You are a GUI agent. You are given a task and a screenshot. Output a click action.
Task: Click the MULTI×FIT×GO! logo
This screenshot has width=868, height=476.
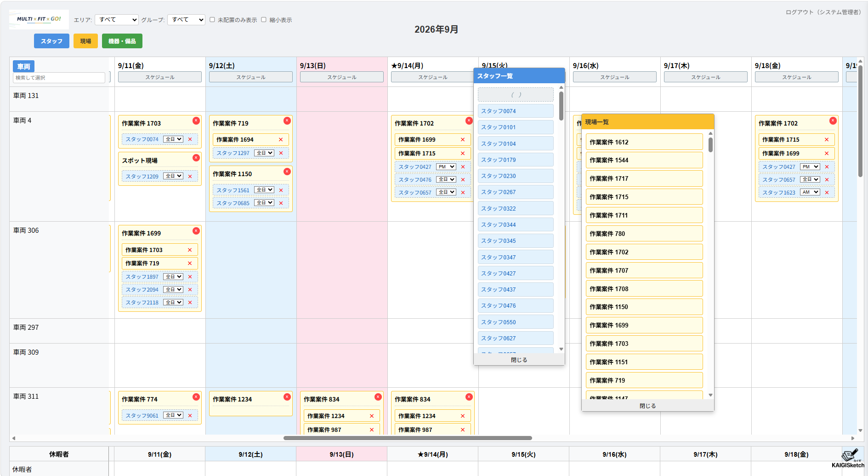coord(39,19)
